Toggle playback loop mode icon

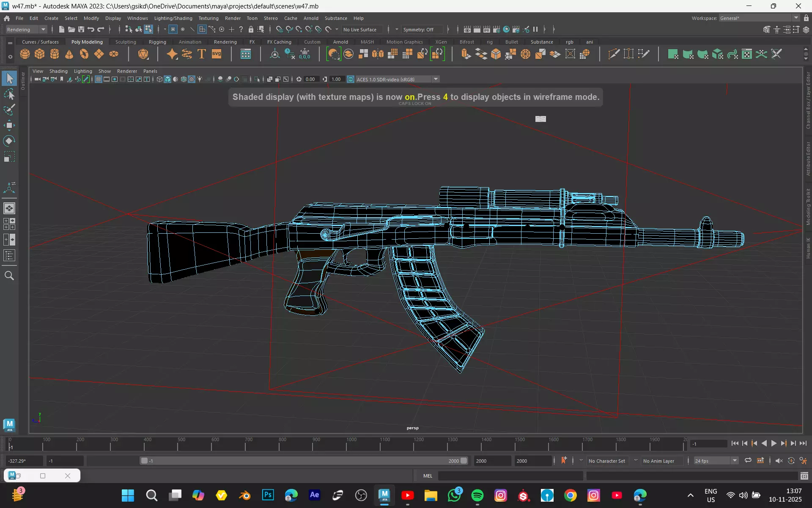[x=748, y=461]
